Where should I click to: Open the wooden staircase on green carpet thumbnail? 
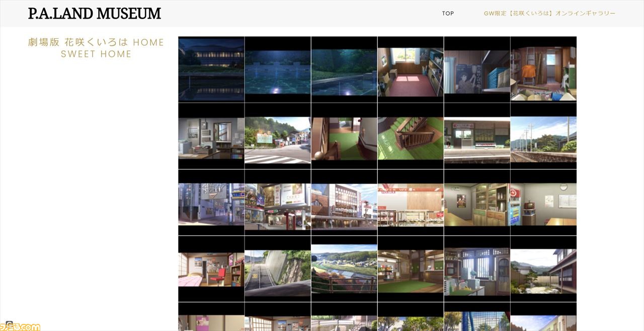(x=411, y=136)
